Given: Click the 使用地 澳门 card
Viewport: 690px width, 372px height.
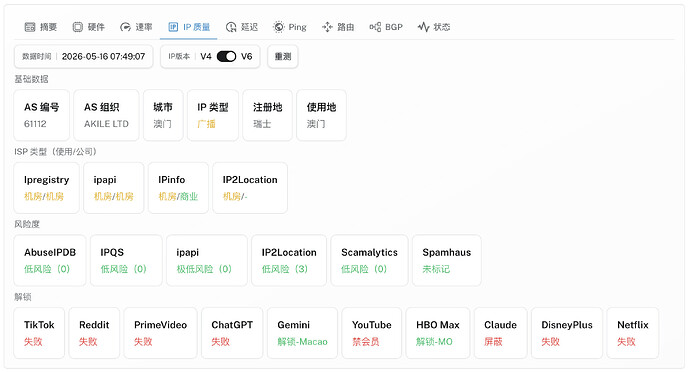Looking at the screenshot, I should (x=321, y=115).
